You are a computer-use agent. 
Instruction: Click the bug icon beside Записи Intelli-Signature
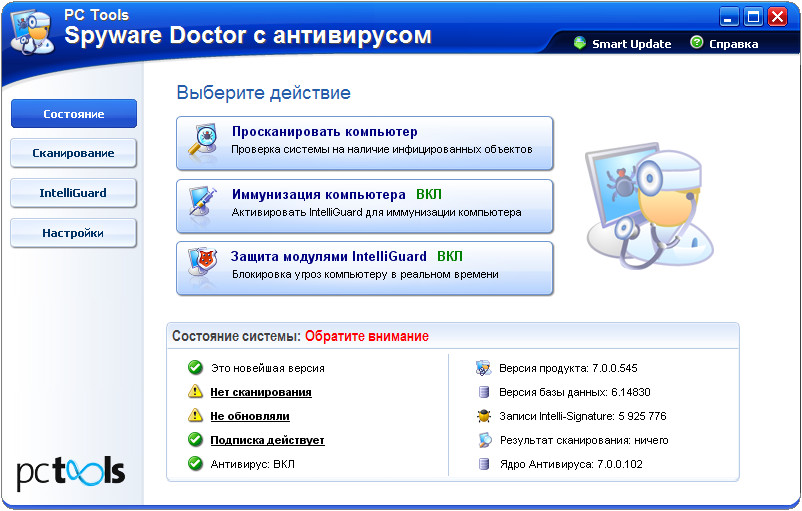(484, 416)
